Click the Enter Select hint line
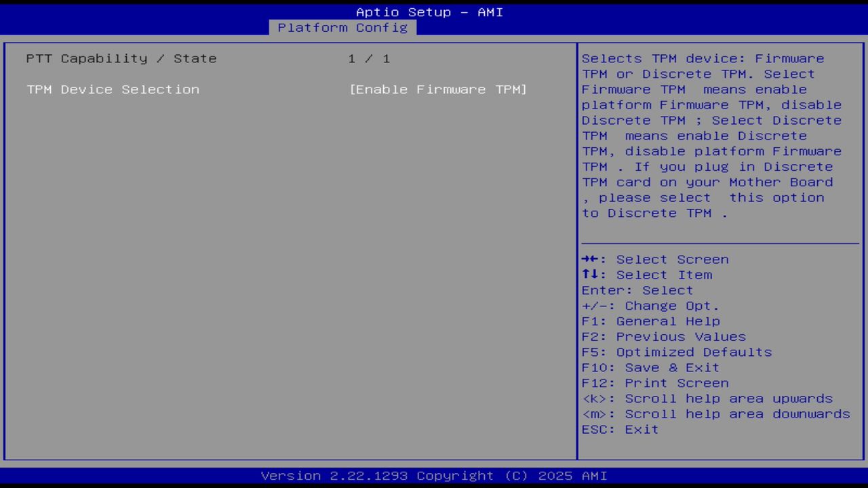 tap(637, 290)
